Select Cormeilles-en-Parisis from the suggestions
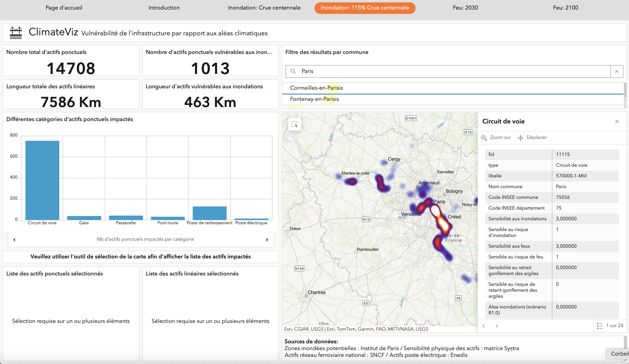The width and height of the screenshot is (629, 364). [316, 88]
